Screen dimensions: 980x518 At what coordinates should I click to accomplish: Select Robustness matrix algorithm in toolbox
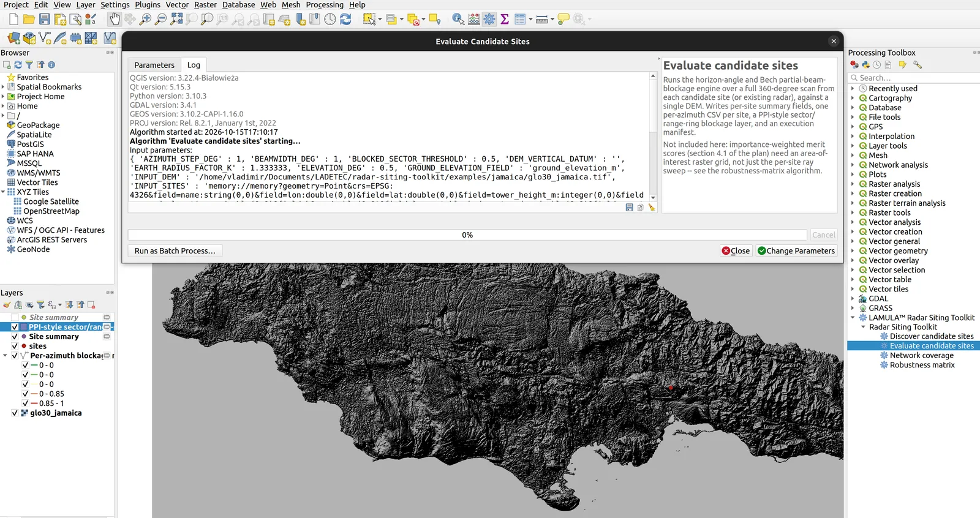922,365
